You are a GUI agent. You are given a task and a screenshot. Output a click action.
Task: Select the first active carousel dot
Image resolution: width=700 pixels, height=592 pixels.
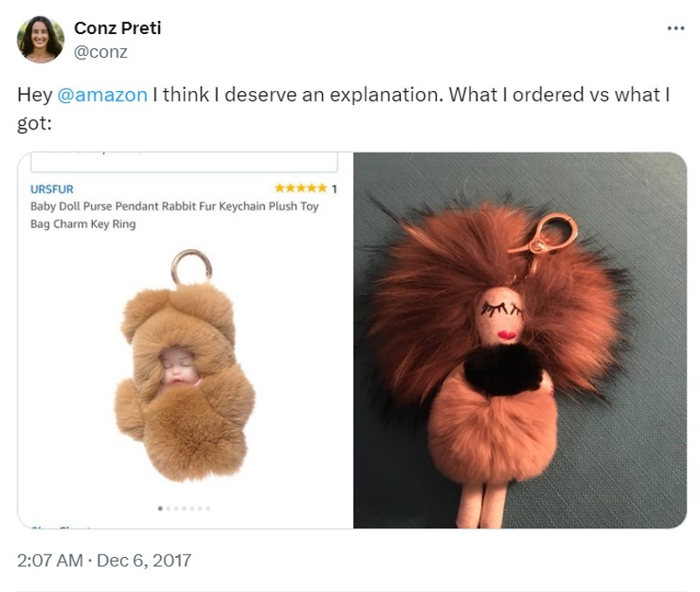click(160, 508)
